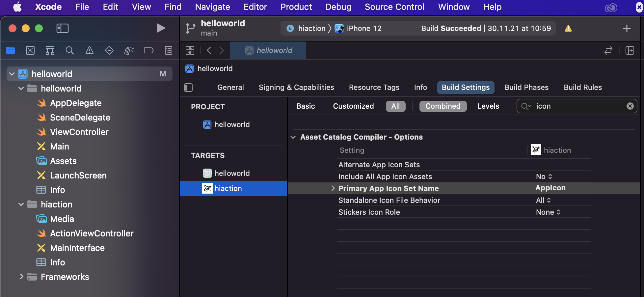This screenshot has height=297, width=644.
Task: Open the Assets catalog
Action: pos(56,161)
